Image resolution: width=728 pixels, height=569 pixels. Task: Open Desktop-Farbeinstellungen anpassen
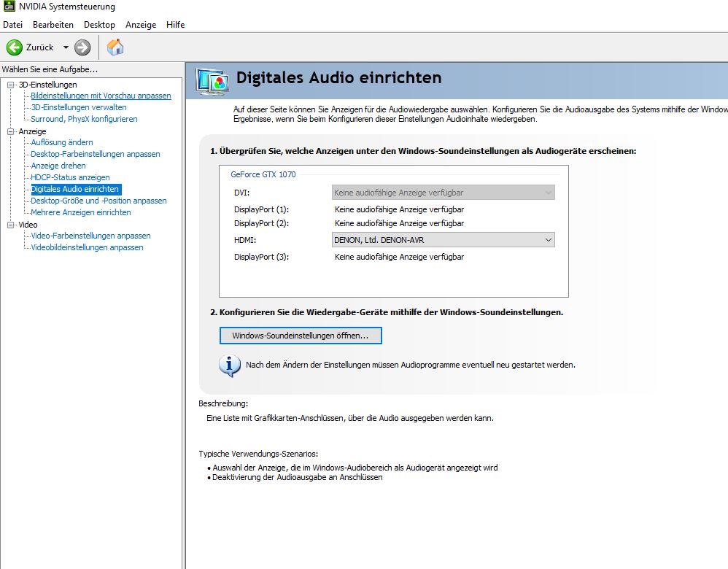(x=95, y=154)
